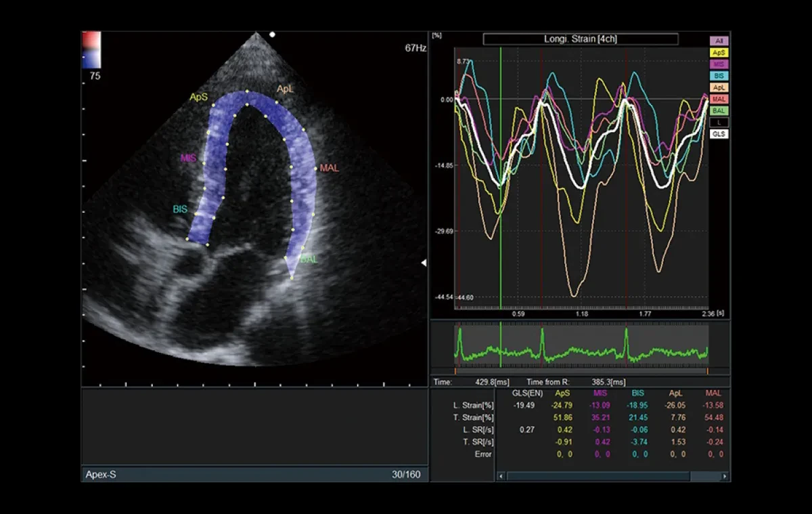
Task: Click the white GLS legend button
Action: pos(719,134)
